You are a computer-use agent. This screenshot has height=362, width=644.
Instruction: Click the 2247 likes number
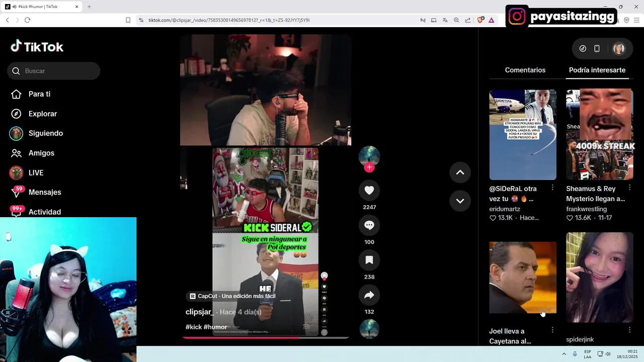[369, 207]
